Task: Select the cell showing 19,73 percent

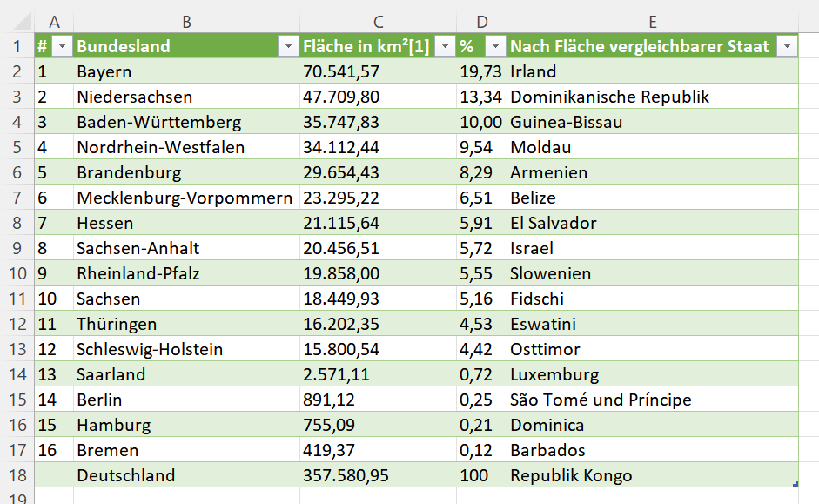Action: point(481,71)
